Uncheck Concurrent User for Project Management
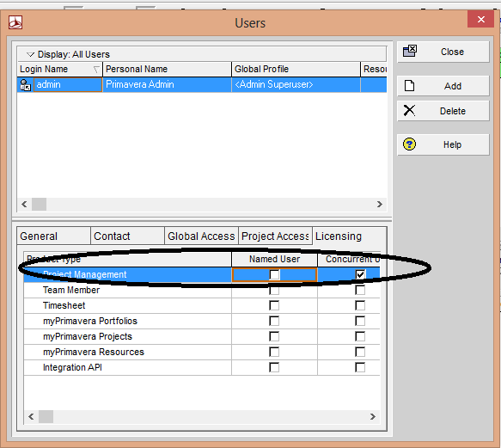The width and height of the screenshot is (501, 448). click(x=360, y=274)
